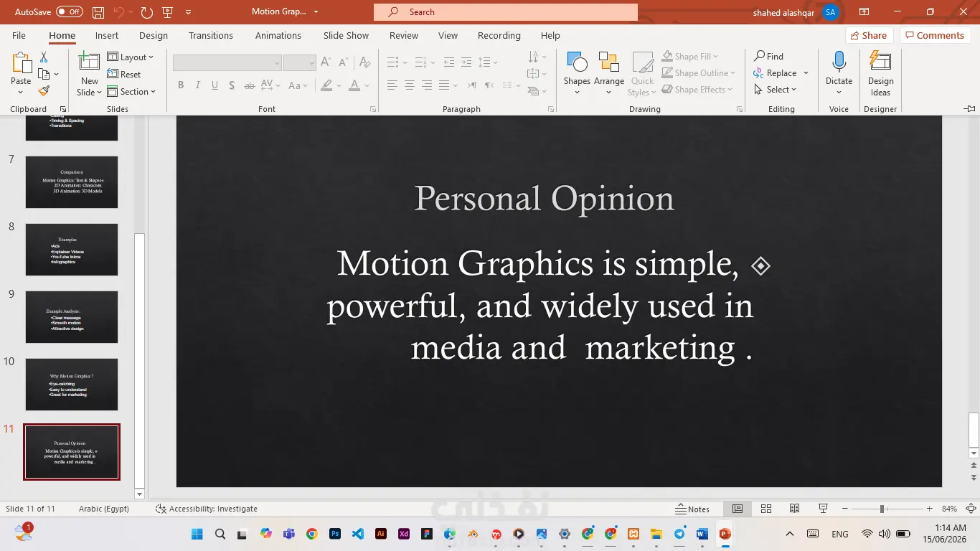Start presentation from beginning icon
Viewport: 980px width, 551px height.
click(168, 12)
